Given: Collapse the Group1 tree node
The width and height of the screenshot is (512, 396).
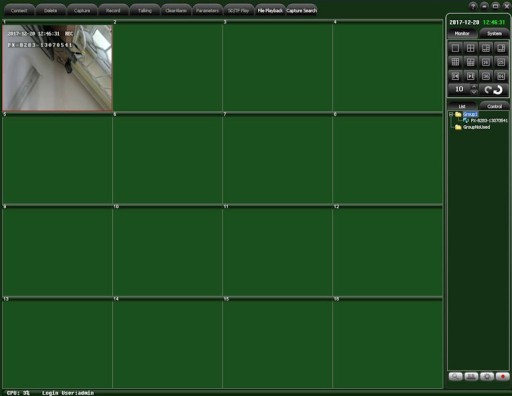Looking at the screenshot, I should [x=451, y=114].
